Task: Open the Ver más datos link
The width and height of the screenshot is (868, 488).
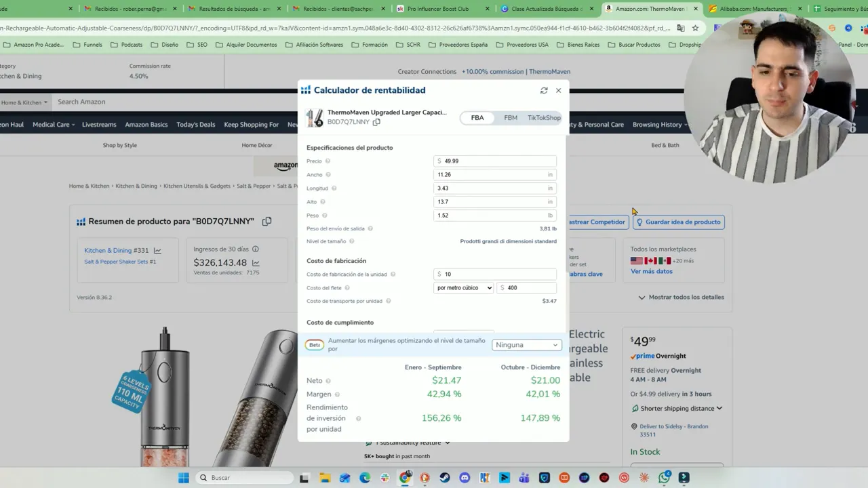Action: pos(652,271)
